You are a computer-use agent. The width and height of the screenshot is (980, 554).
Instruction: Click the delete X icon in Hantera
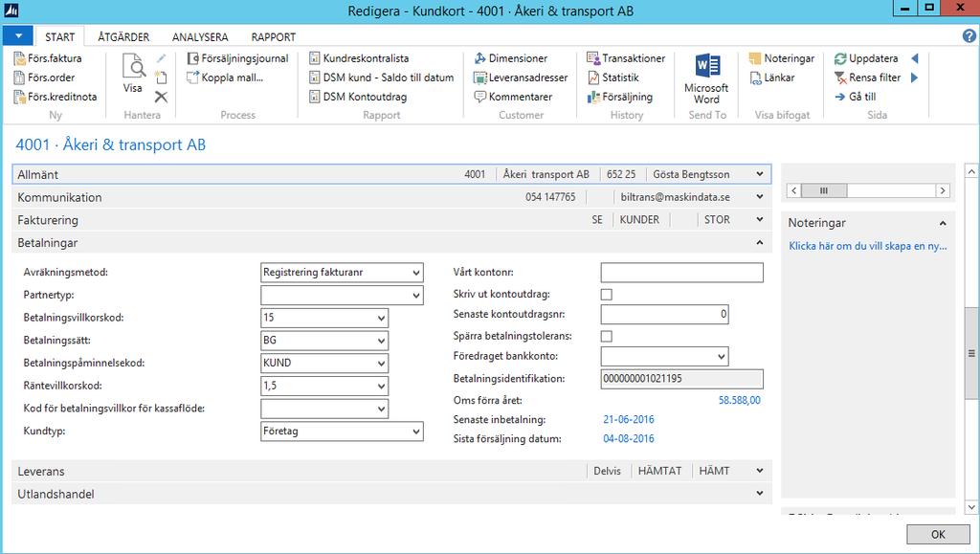161,97
